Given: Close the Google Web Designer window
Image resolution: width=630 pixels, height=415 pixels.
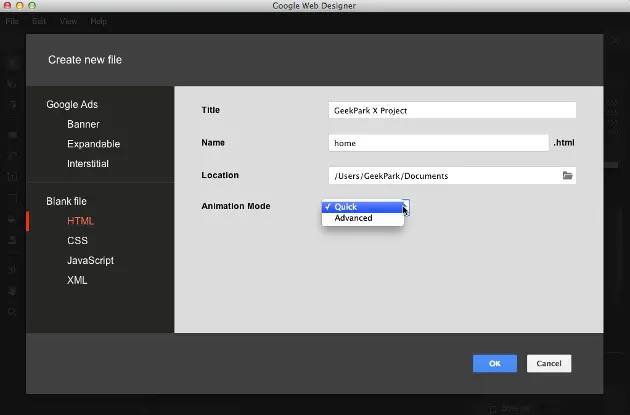Looking at the screenshot, I should coord(7,6).
